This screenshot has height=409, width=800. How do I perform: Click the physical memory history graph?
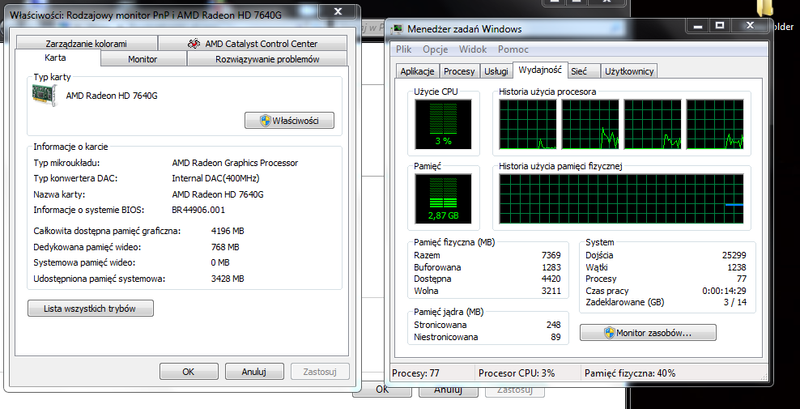pyautogui.click(x=621, y=198)
